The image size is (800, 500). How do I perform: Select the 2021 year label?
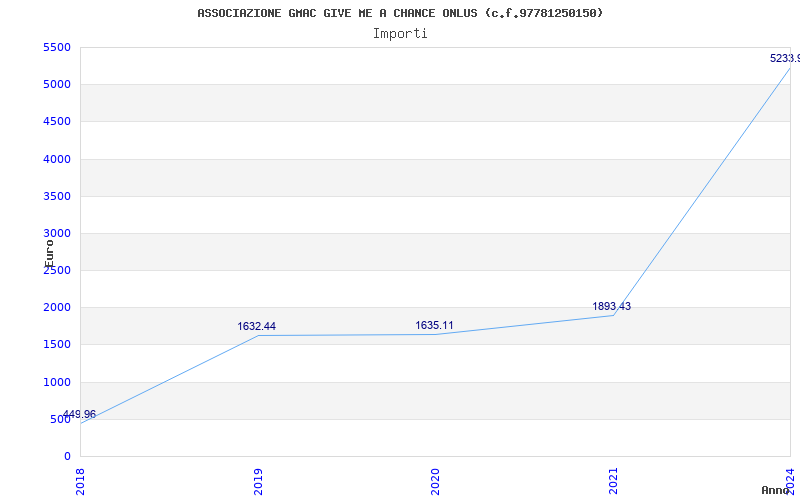pos(613,481)
